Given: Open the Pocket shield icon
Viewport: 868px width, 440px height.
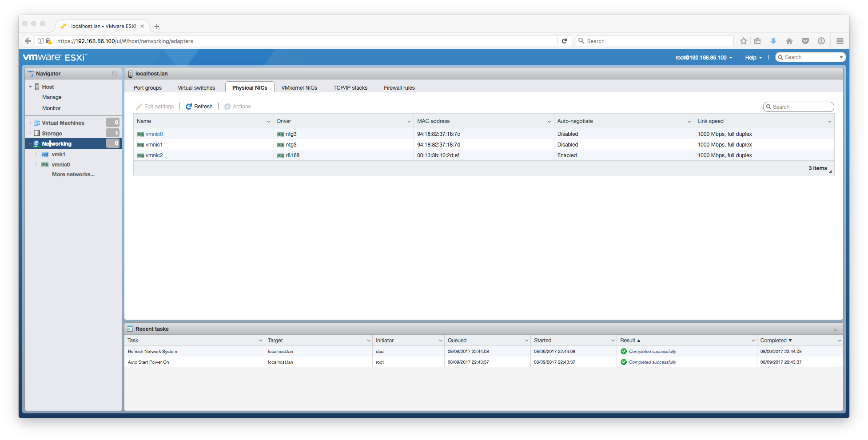Looking at the screenshot, I should 805,41.
